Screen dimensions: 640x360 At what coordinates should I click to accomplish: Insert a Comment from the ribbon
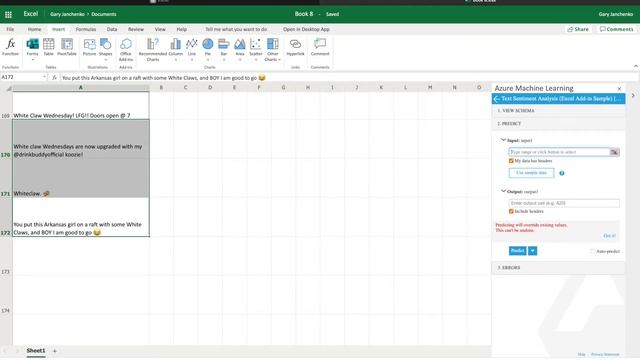pyautogui.click(x=320, y=47)
